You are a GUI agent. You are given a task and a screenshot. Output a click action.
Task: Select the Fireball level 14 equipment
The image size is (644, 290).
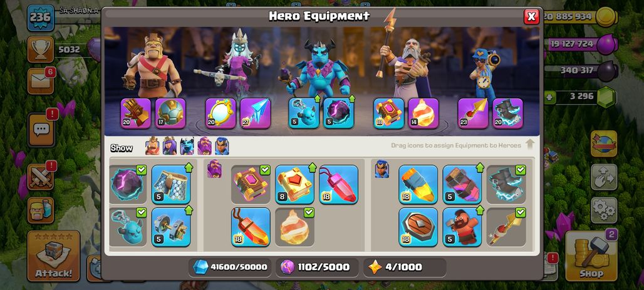(423, 113)
